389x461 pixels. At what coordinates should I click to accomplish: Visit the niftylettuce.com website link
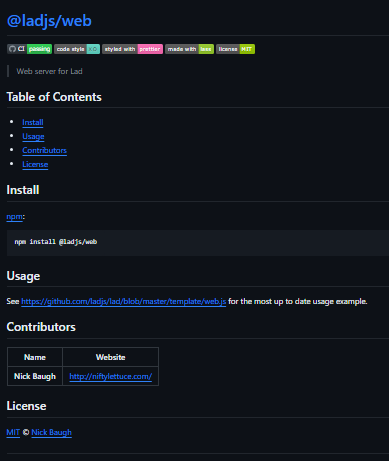(x=111, y=376)
